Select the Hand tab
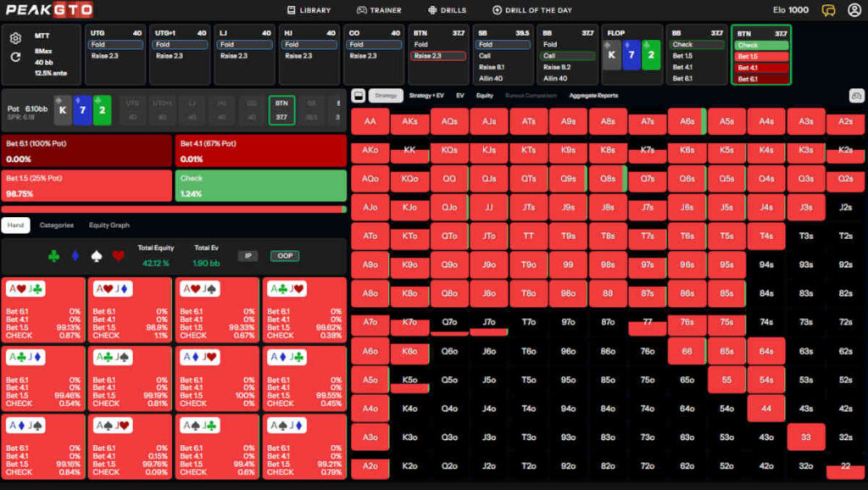The image size is (868, 490). [x=15, y=226]
